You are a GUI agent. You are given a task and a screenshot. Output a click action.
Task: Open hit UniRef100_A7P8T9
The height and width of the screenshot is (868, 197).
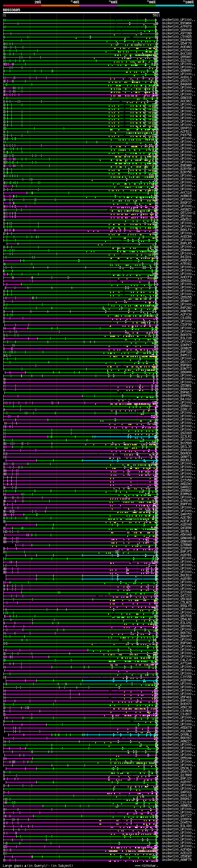tap(177, 26)
